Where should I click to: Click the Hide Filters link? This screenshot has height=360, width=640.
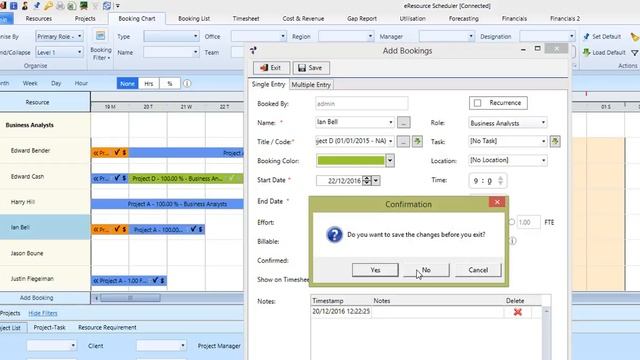(43, 313)
